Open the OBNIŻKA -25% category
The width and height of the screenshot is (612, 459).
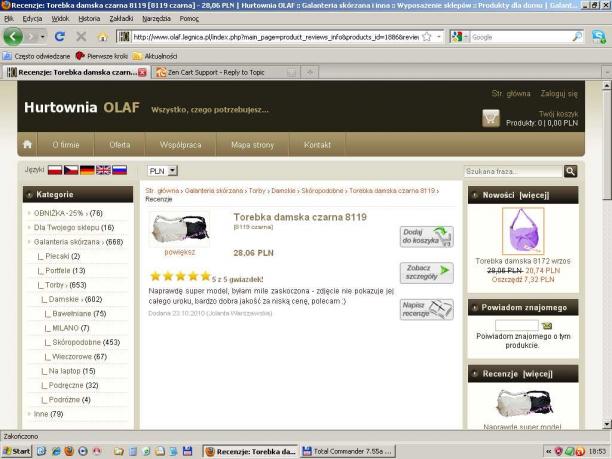(x=59, y=213)
